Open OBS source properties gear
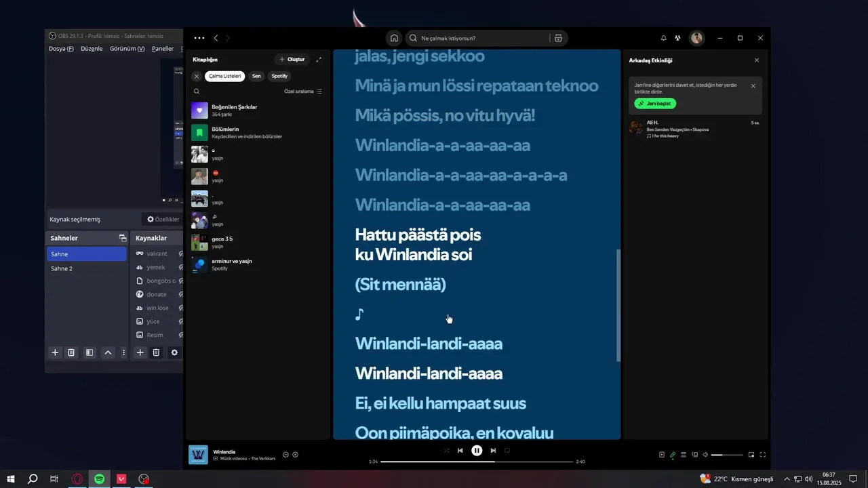This screenshot has height=488, width=868. [x=174, y=352]
